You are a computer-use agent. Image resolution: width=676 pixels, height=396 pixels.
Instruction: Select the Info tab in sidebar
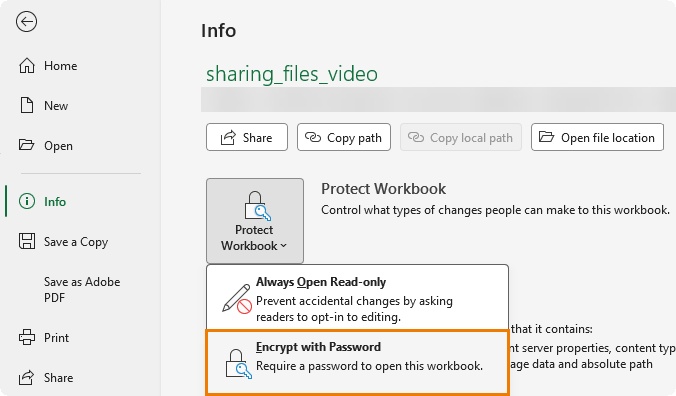42,201
